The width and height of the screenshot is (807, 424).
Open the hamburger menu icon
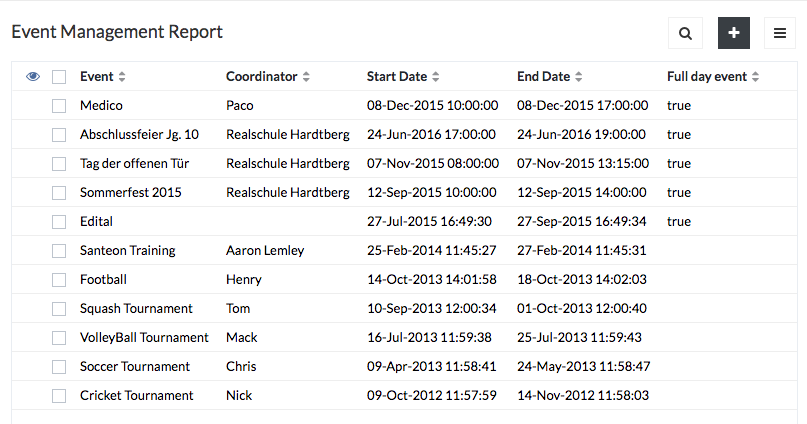pyautogui.click(x=780, y=33)
